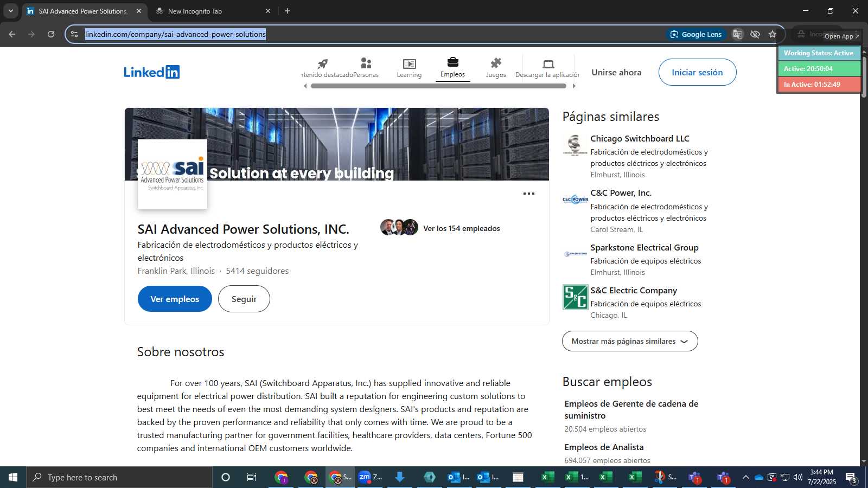The width and height of the screenshot is (868, 488).
Task: Open the Windows Start menu
Action: [13, 477]
